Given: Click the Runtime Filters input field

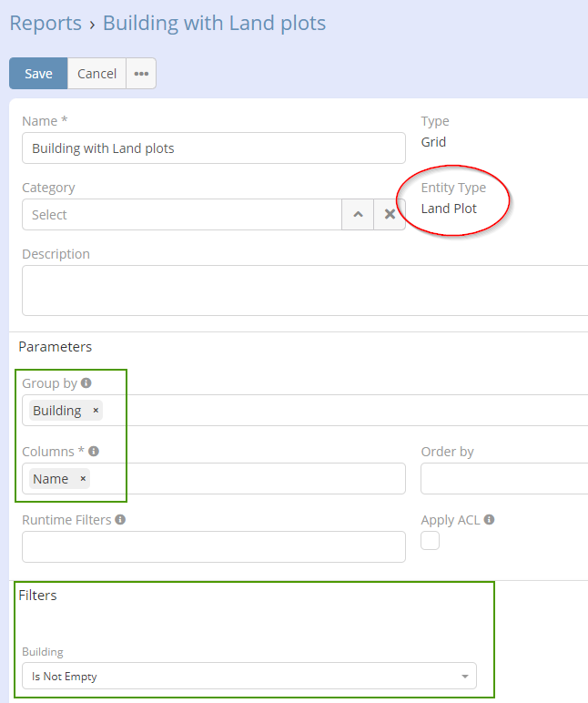Looking at the screenshot, I should coord(213,547).
